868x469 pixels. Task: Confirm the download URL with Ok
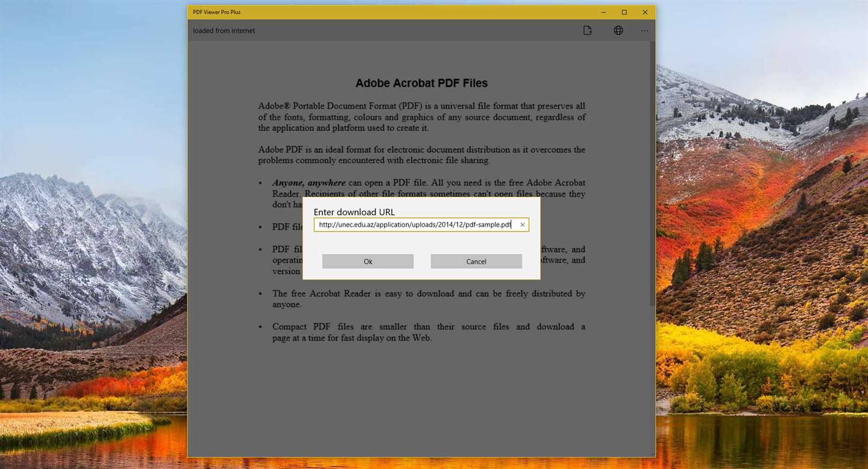[x=368, y=261]
